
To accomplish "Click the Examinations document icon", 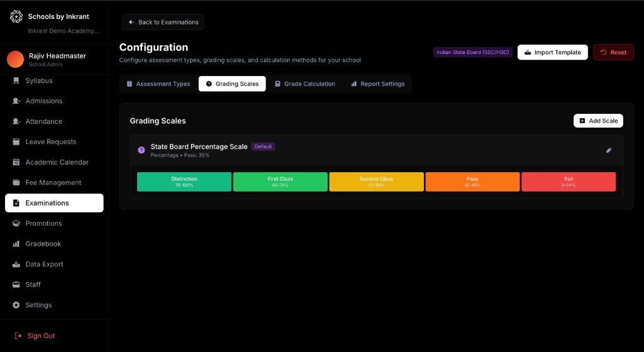I will pos(16,203).
